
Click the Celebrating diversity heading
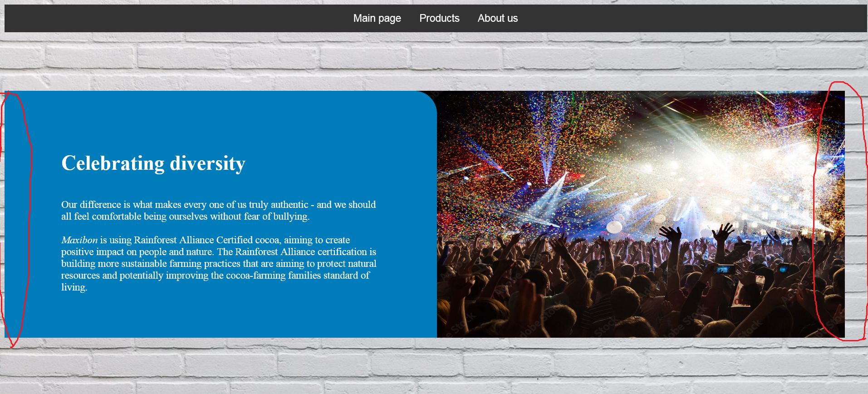point(153,163)
